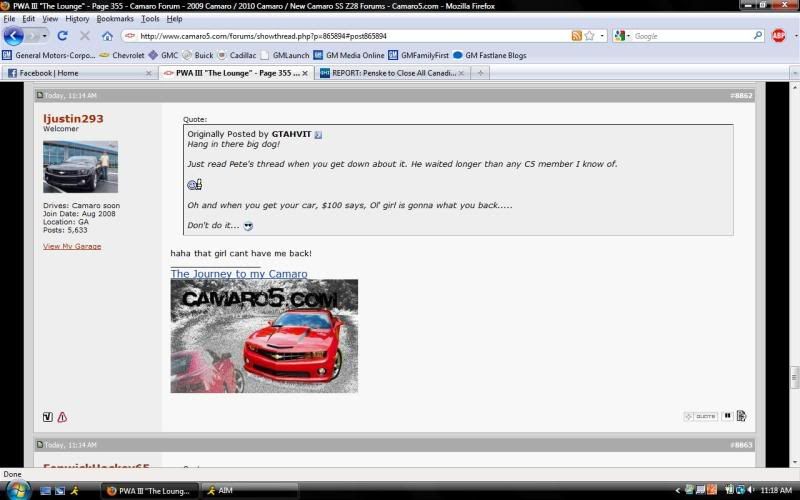The width and height of the screenshot is (800, 500).
Task: Open the Bookmarks menu
Action: point(114,19)
